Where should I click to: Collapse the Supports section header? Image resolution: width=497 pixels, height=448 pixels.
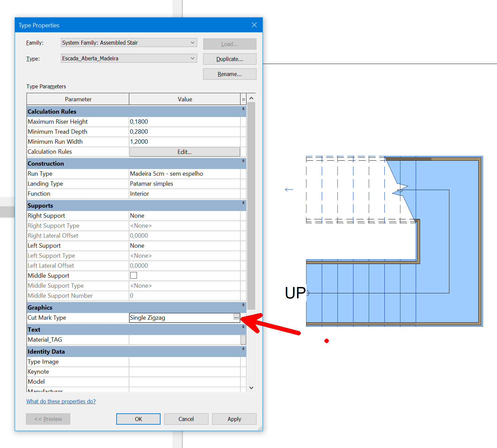[243, 202]
